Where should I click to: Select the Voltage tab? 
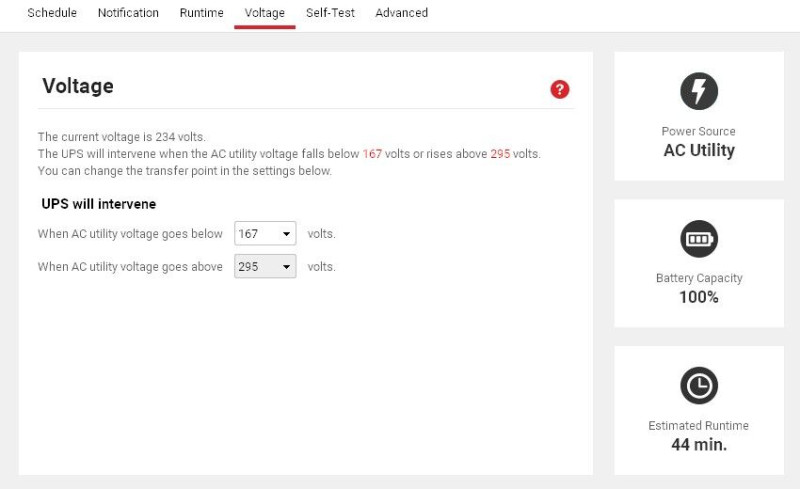pyautogui.click(x=265, y=13)
